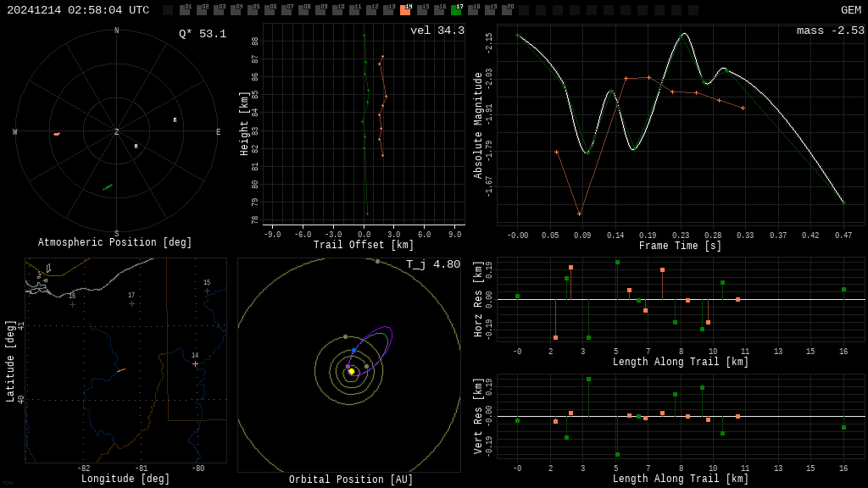Click the lowest orange point on magnitude curve

[580, 213]
